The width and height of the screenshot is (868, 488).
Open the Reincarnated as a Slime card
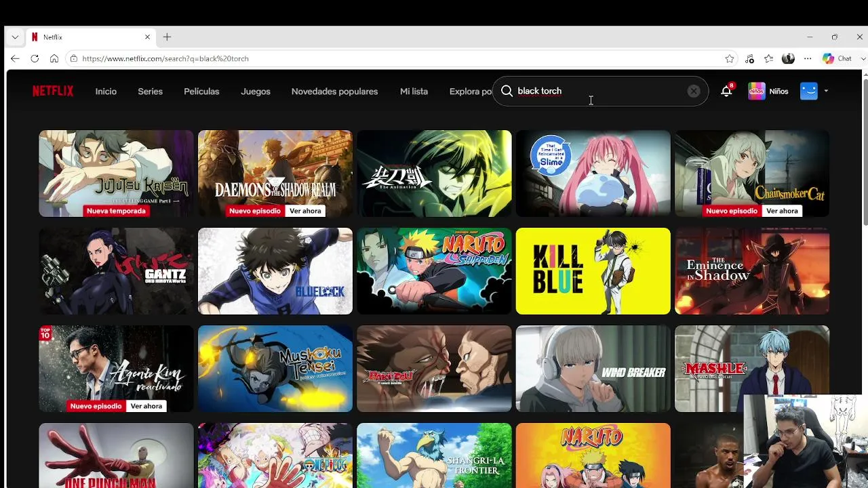pyautogui.click(x=593, y=174)
